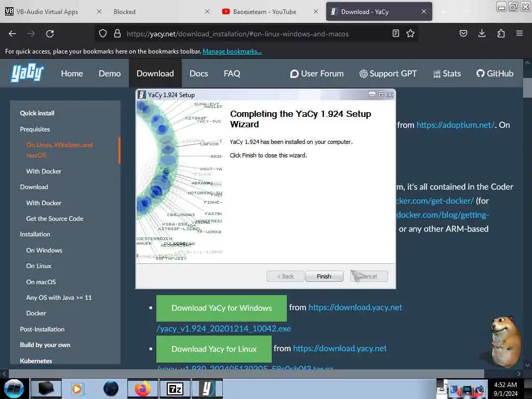The image size is (532, 399).
Task: Click Manage bookmarks link
Action: pos(232,51)
